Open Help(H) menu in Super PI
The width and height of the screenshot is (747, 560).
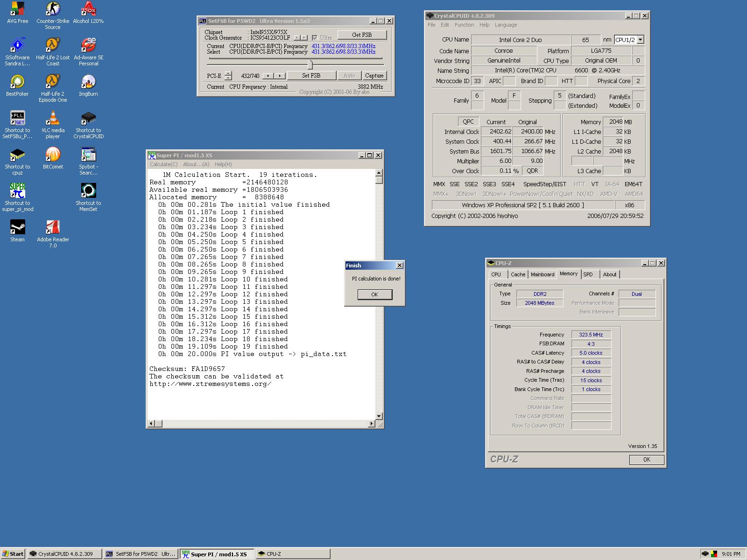point(223,164)
